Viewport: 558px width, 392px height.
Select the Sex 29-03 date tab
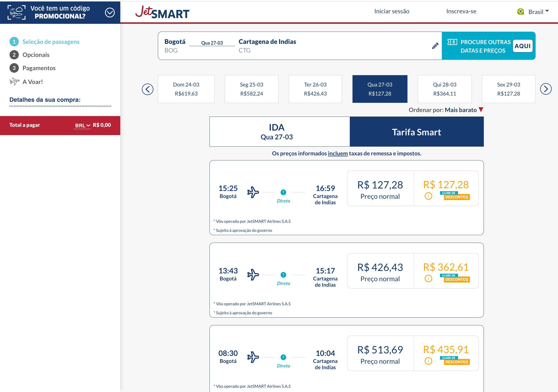(x=508, y=89)
